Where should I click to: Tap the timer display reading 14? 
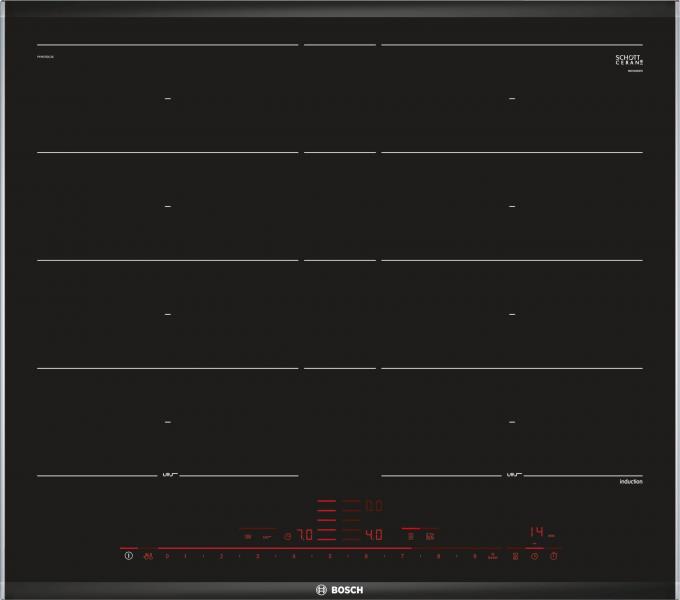[x=537, y=532]
